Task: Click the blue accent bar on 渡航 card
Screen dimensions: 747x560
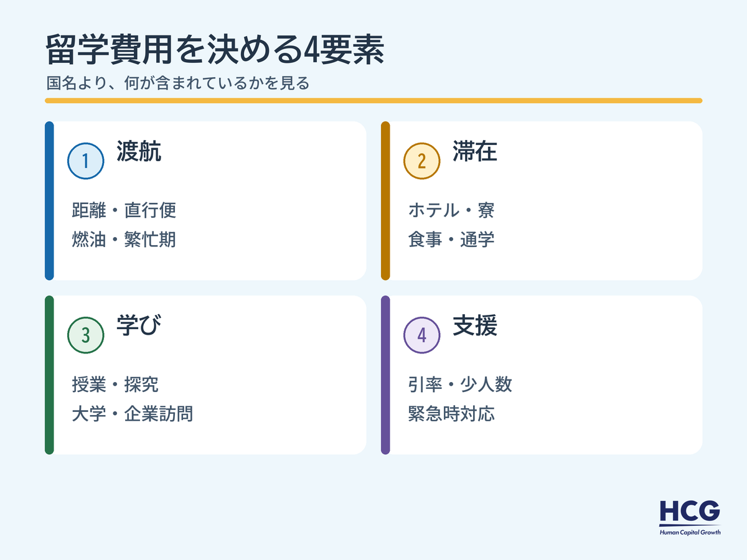Action: 49,201
